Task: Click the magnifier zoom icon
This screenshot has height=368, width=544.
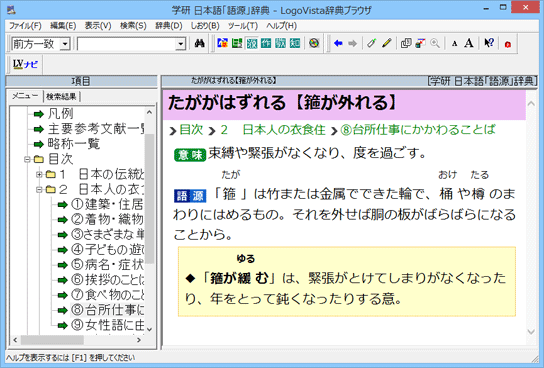Action: tap(435, 43)
